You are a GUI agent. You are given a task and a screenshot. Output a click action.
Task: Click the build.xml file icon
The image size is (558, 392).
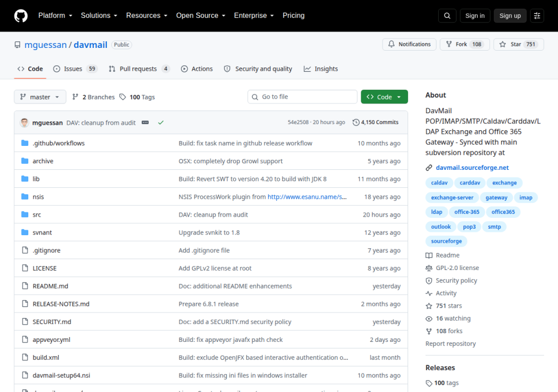coord(25,357)
